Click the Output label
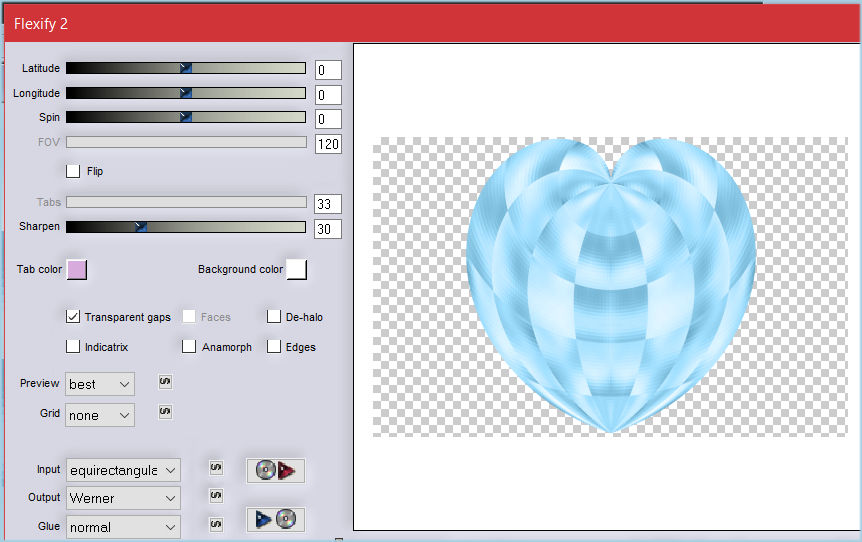862x542 pixels. (x=44, y=497)
